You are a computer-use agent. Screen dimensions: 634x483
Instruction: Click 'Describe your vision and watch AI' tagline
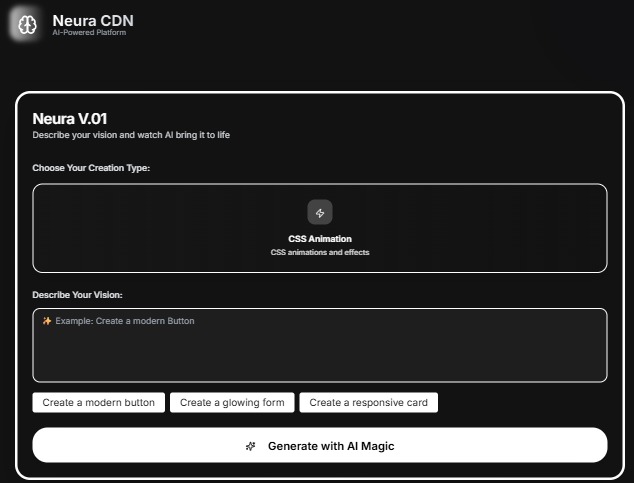131,135
